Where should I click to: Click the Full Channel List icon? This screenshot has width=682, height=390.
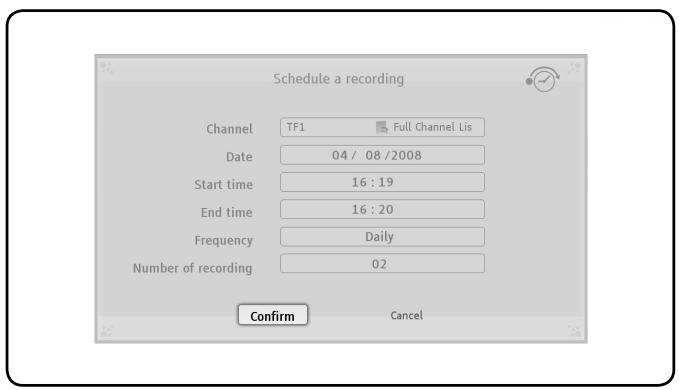tap(381, 127)
